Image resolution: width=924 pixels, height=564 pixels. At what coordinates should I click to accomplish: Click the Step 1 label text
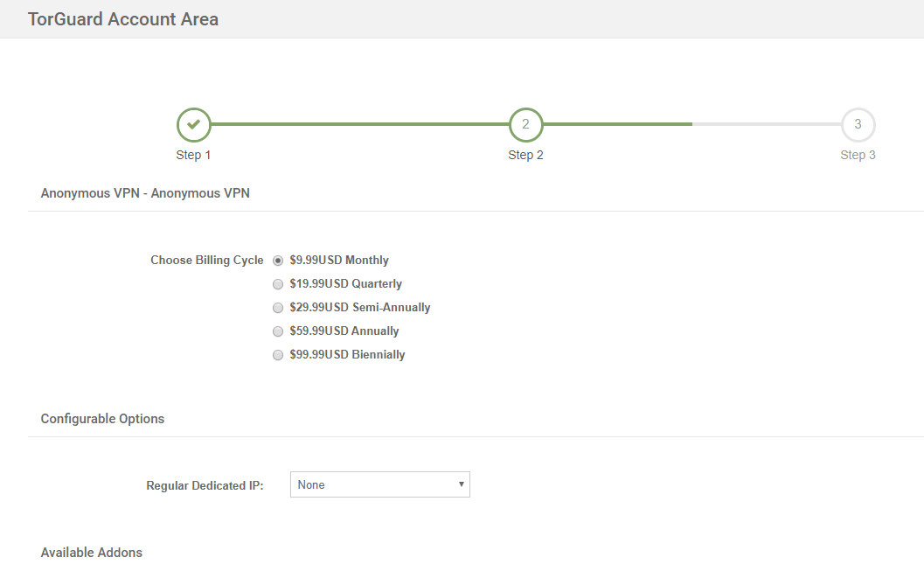(193, 155)
